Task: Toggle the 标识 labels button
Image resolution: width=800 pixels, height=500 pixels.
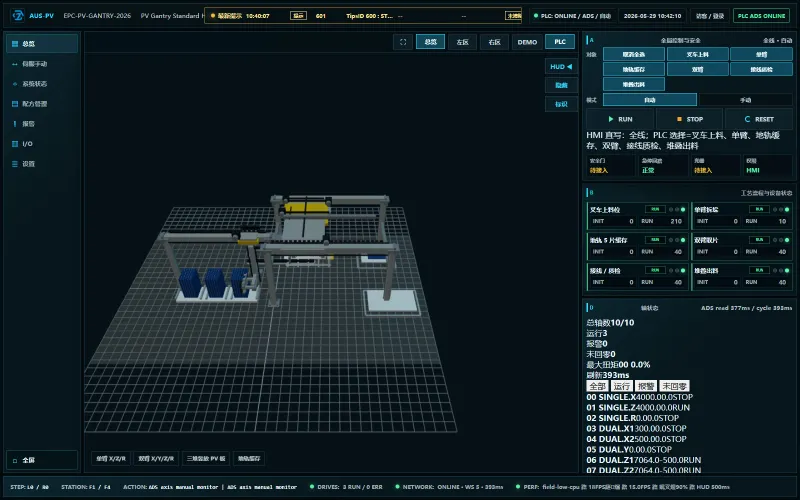Action: pyautogui.click(x=561, y=104)
